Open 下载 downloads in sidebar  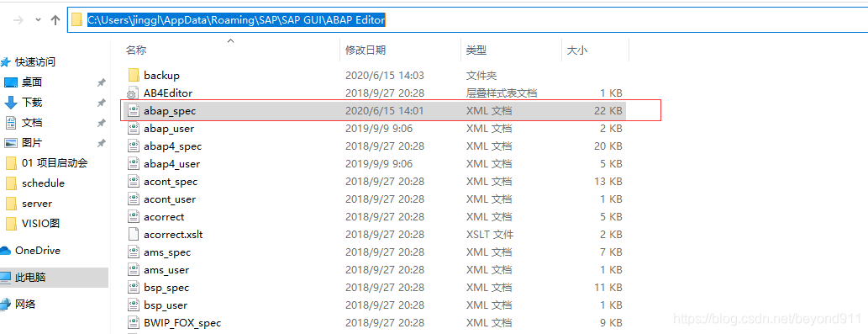tap(32, 103)
